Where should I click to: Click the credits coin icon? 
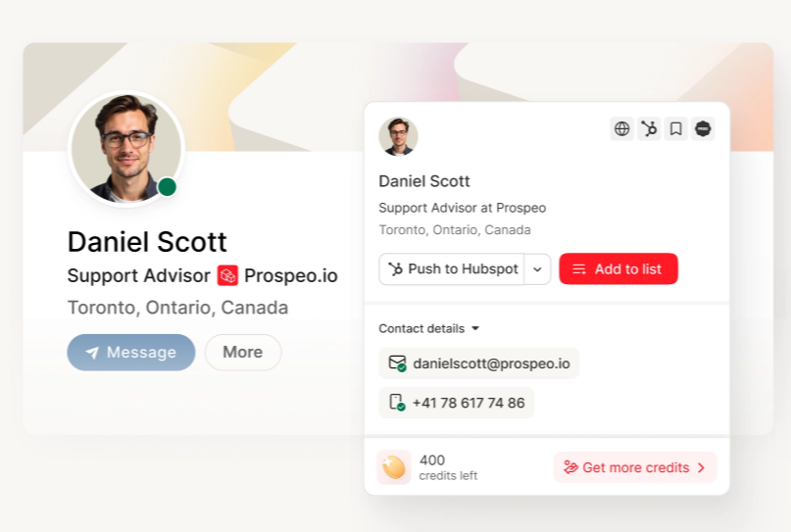point(393,467)
